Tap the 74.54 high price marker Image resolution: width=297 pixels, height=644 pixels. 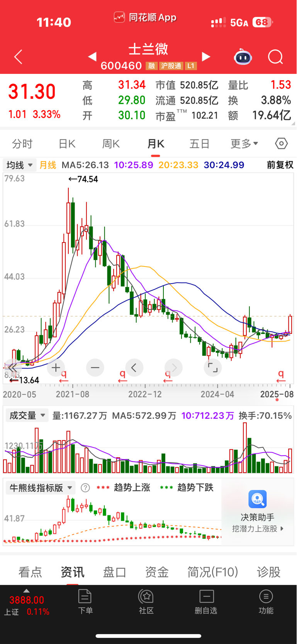[x=83, y=179]
